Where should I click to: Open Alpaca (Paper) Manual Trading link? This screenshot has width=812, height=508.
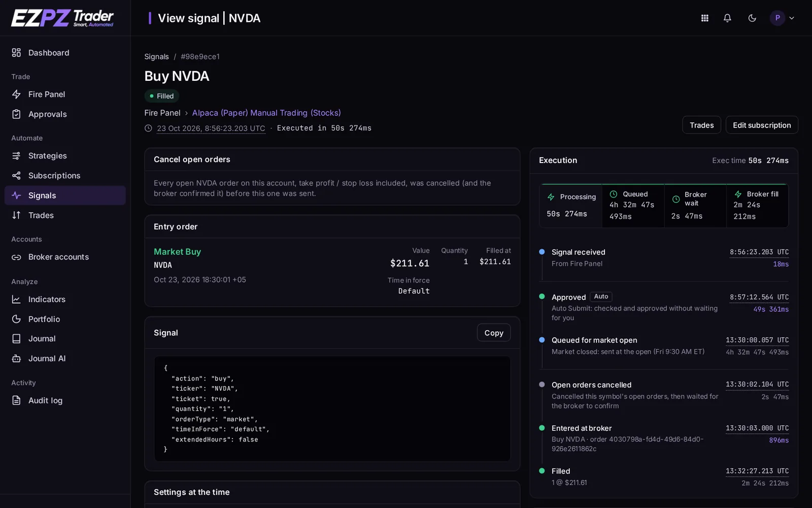pos(266,113)
